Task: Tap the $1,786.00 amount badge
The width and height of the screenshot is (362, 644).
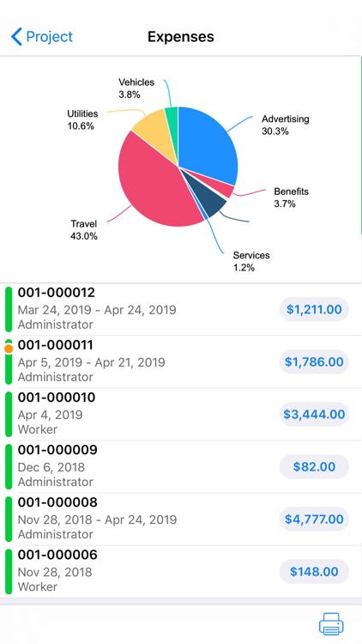Action: [x=314, y=361]
